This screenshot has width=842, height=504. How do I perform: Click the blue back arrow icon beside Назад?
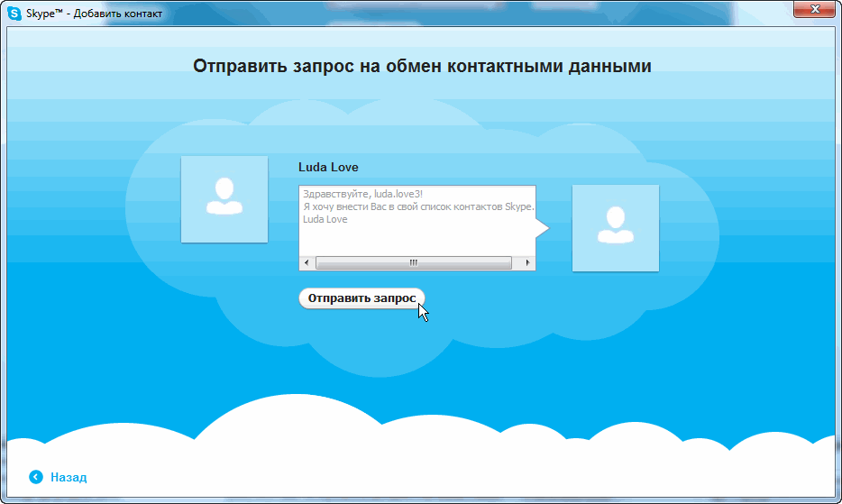pos(36,477)
